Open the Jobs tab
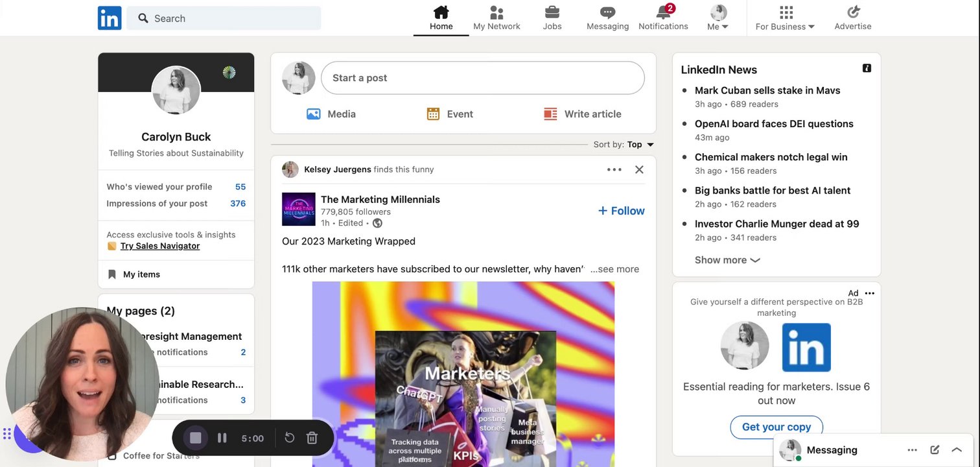 552,18
